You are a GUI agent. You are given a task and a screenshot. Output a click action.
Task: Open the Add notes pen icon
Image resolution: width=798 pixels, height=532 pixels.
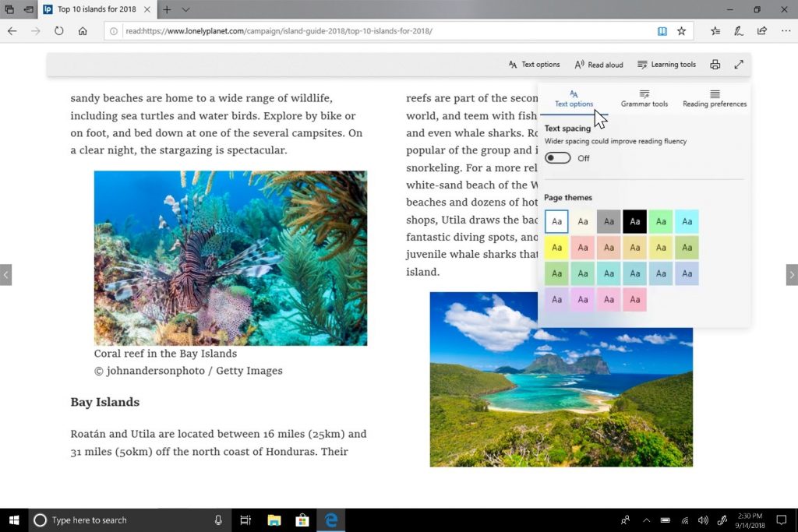coord(738,31)
